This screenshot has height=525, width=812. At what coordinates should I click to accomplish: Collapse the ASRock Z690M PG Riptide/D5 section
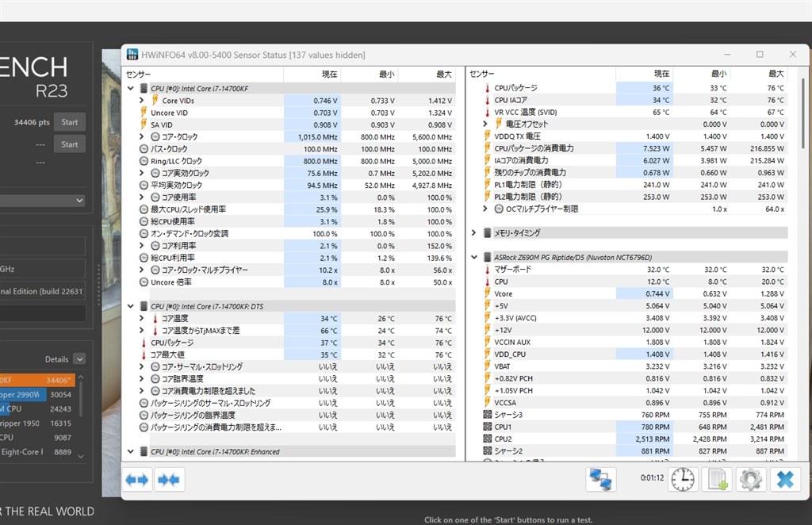click(474, 257)
